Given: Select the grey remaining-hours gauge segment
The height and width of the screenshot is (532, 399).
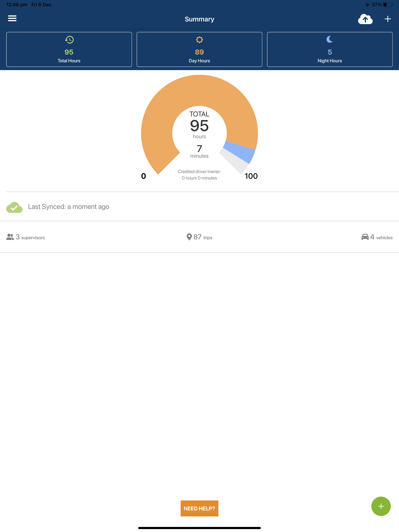Looking at the screenshot, I should click(x=235, y=161).
